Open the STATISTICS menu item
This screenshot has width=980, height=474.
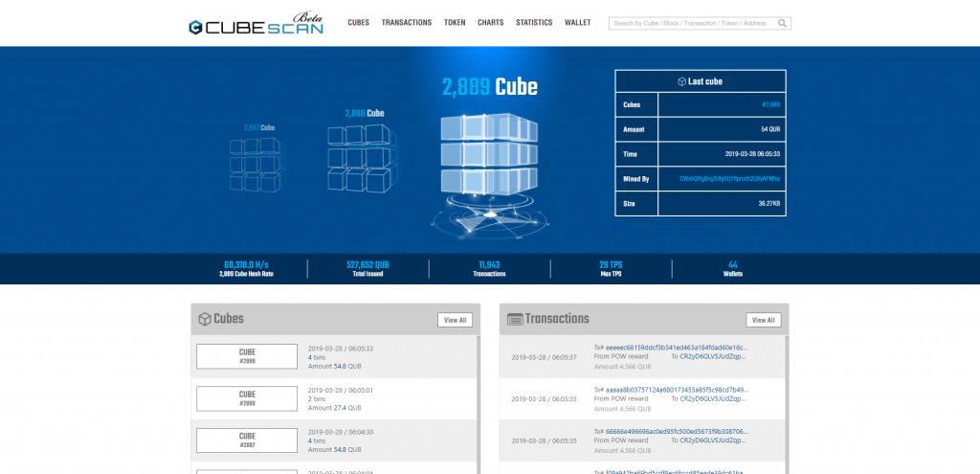[534, 23]
